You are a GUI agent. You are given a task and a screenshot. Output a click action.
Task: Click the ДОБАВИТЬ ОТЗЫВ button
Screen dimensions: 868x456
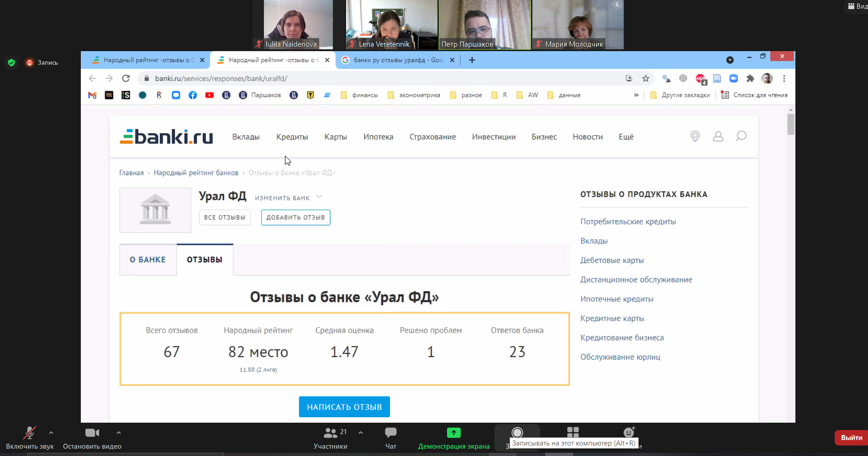point(295,217)
